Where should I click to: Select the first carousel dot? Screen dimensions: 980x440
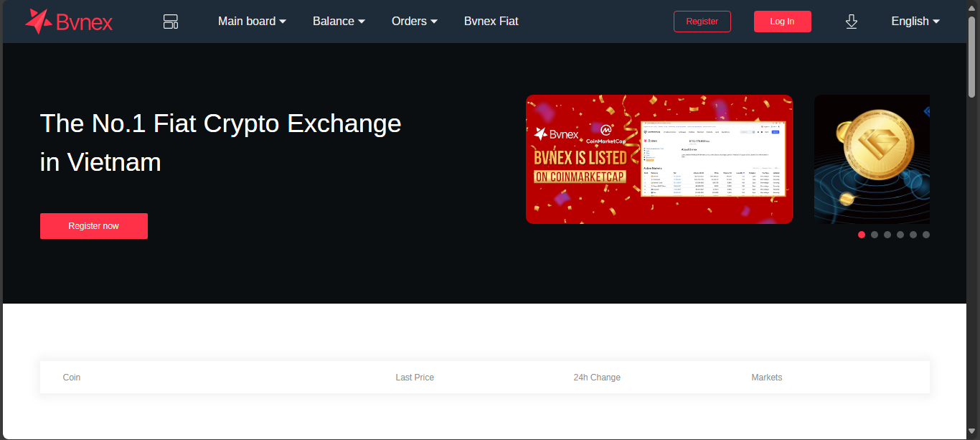point(862,235)
